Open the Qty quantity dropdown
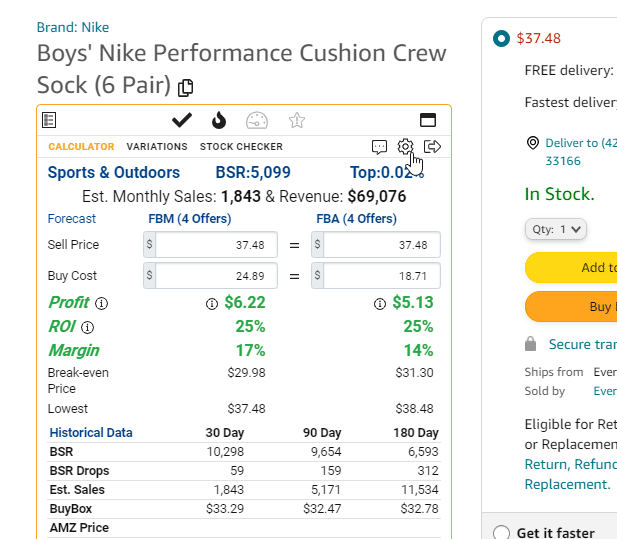 (556, 229)
